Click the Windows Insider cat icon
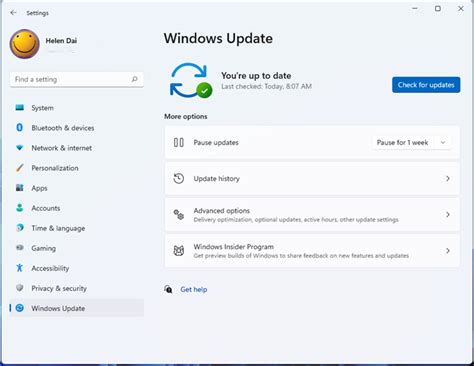 179,251
